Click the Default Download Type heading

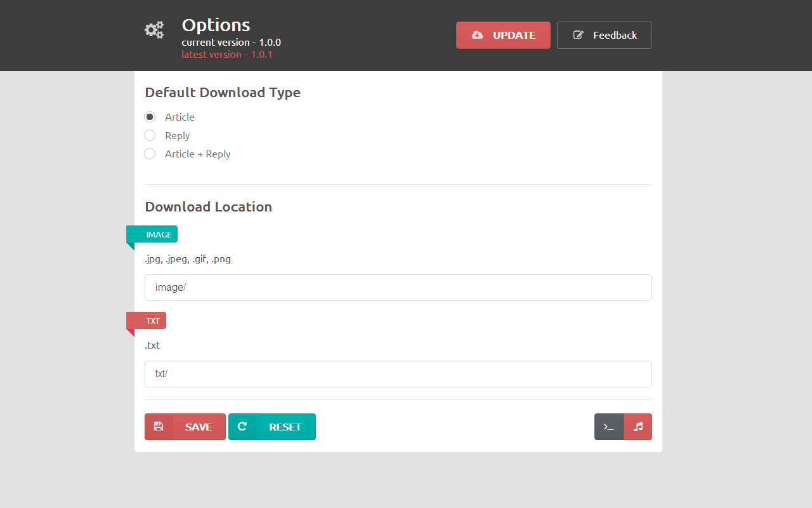(223, 93)
